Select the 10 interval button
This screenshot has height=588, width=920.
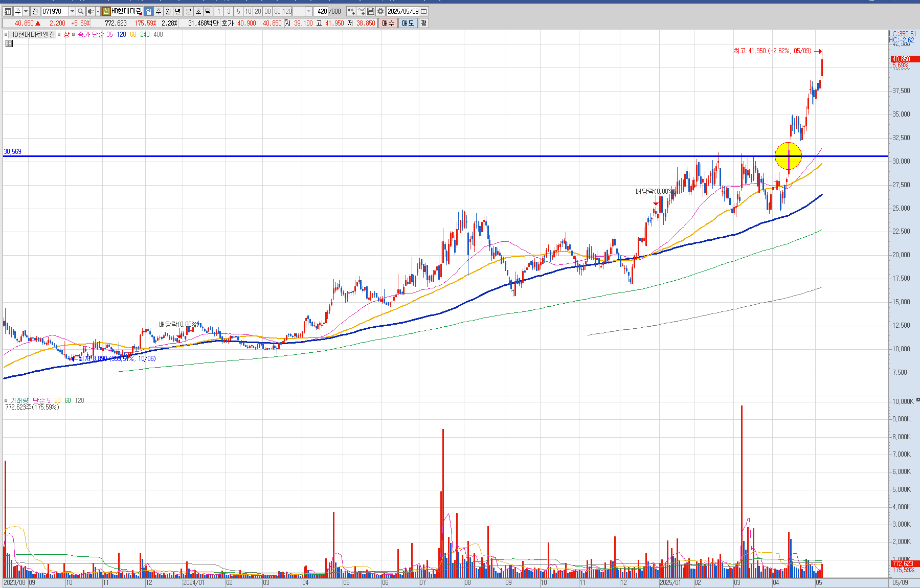point(248,11)
